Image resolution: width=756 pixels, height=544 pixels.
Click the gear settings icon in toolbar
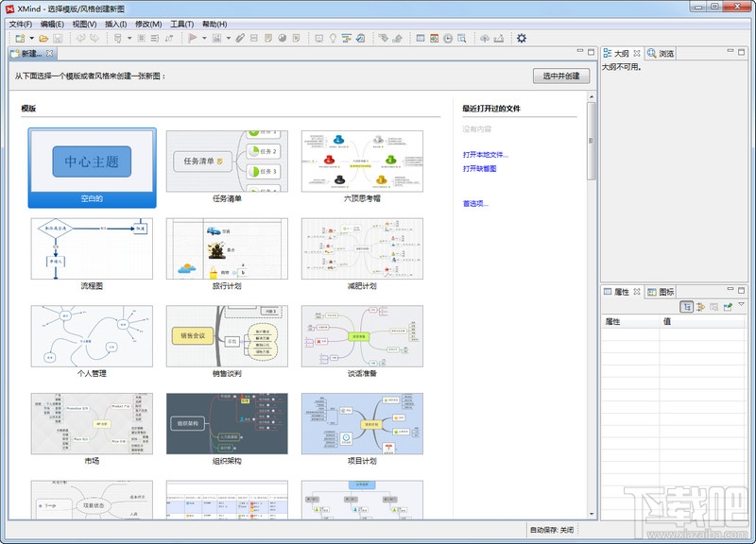pos(522,38)
